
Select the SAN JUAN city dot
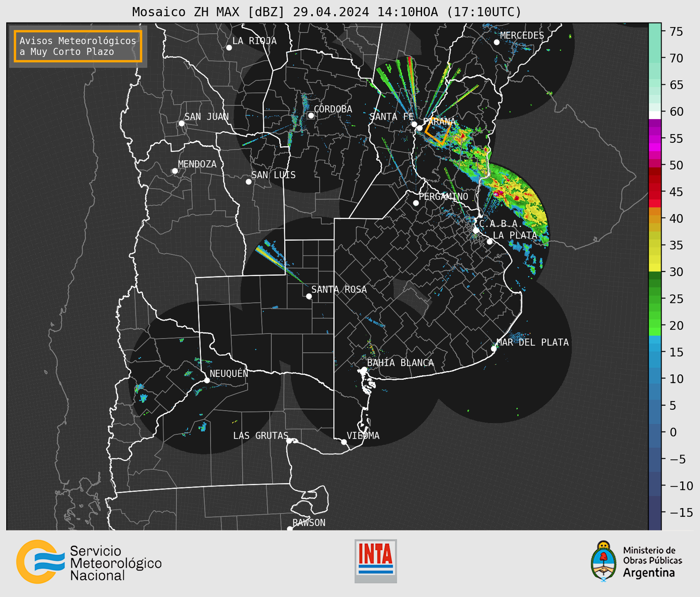point(181,123)
